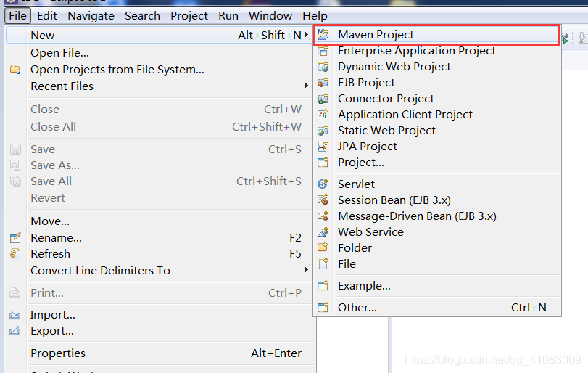Click the Example... wizard icon
Image resolution: width=588 pixels, height=373 pixels.
click(x=323, y=286)
